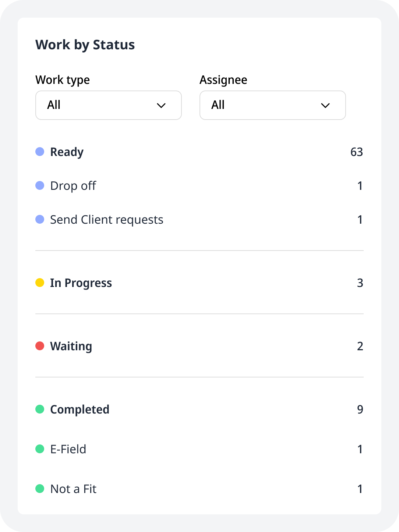Viewport: 399px width, 532px height.
Task: Open the Drop off status item
Action: tap(73, 186)
